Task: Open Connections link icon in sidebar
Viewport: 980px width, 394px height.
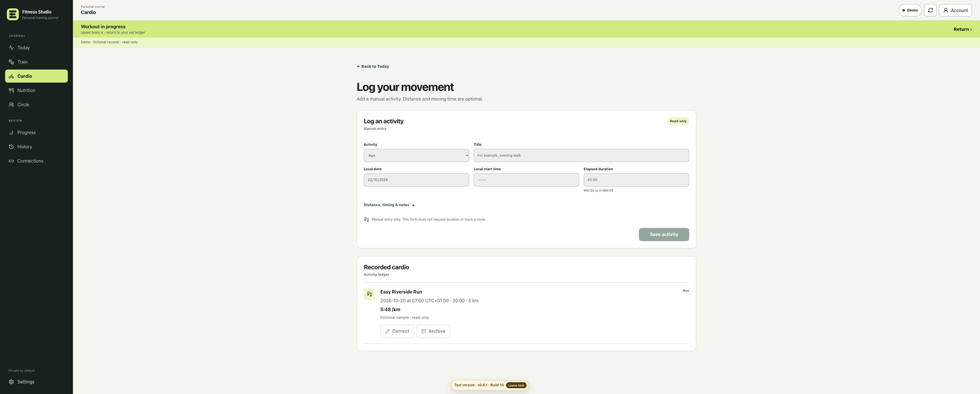Action: click(x=11, y=161)
